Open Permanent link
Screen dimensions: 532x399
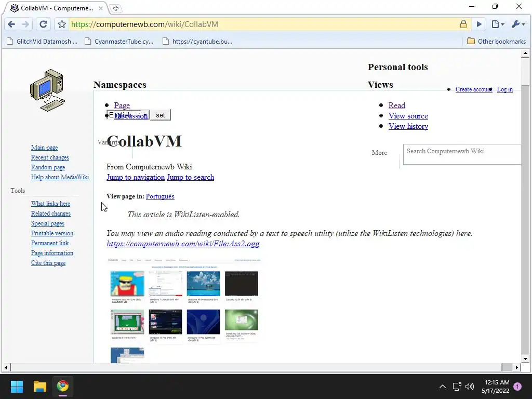click(x=49, y=243)
